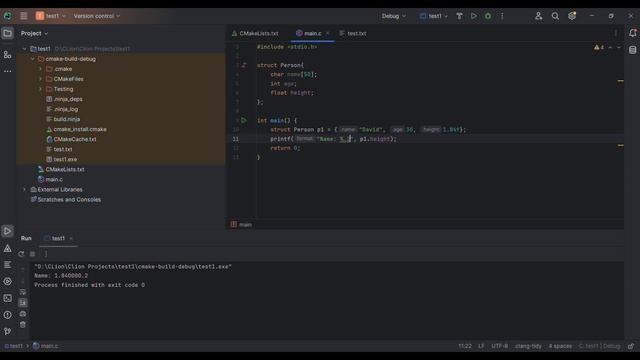Open test1 run configuration dropdown
Viewport: 640px width, 360px height.
(x=433, y=16)
